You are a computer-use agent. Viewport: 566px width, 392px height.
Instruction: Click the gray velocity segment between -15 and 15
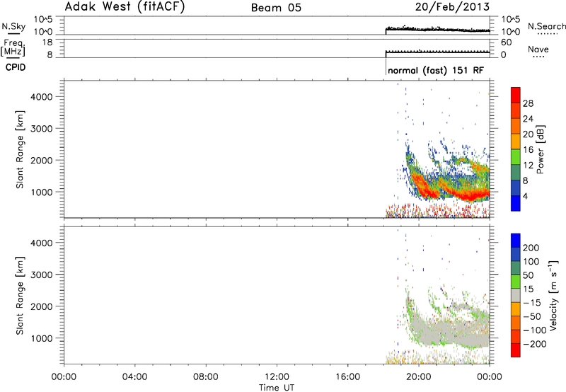[516, 295]
